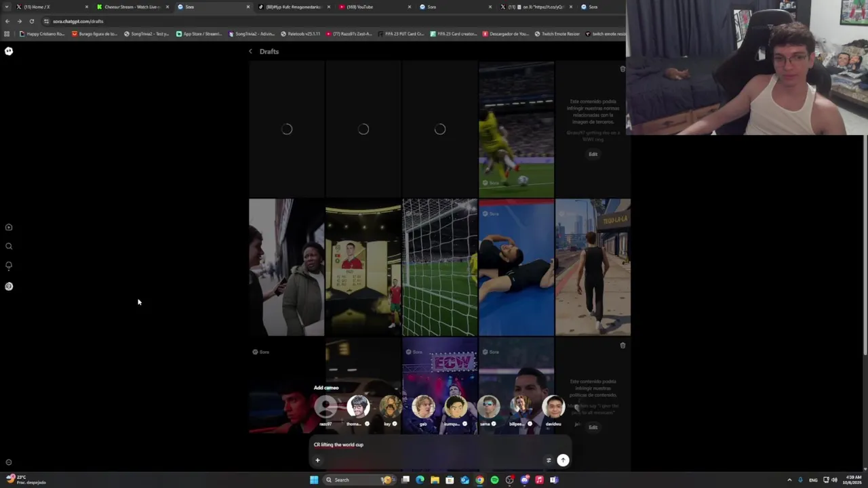The width and height of the screenshot is (868, 488).
Task: Switch to the Cheesur Stream browser tab
Action: (132, 7)
